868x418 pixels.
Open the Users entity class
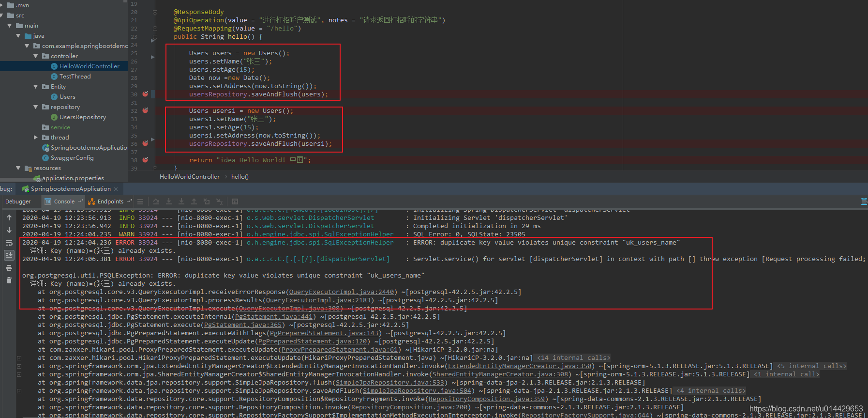click(x=63, y=97)
